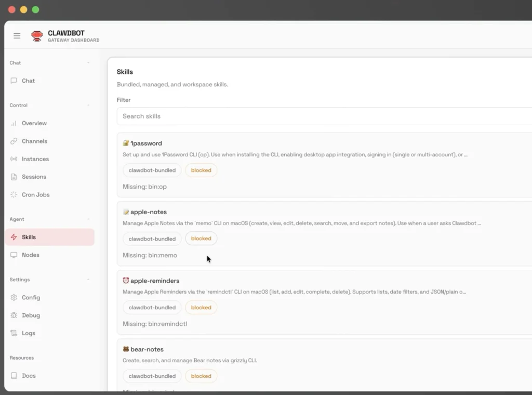Click the Instances broadcast icon
Image resolution: width=532 pixels, height=395 pixels.
coord(14,159)
